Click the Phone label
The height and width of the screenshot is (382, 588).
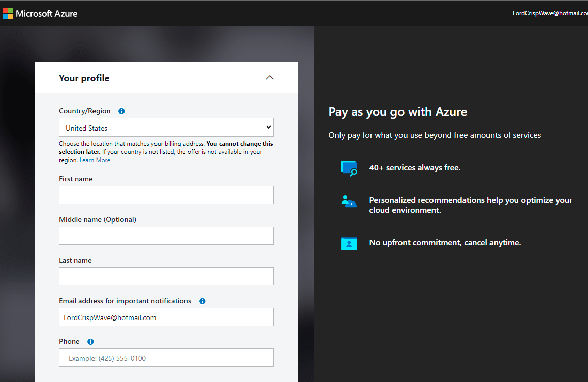point(70,341)
